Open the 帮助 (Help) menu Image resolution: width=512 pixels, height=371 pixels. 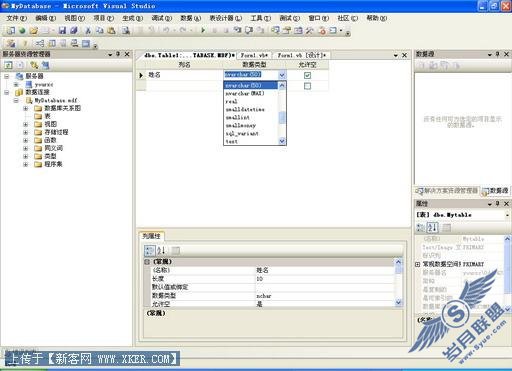[377, 18]
